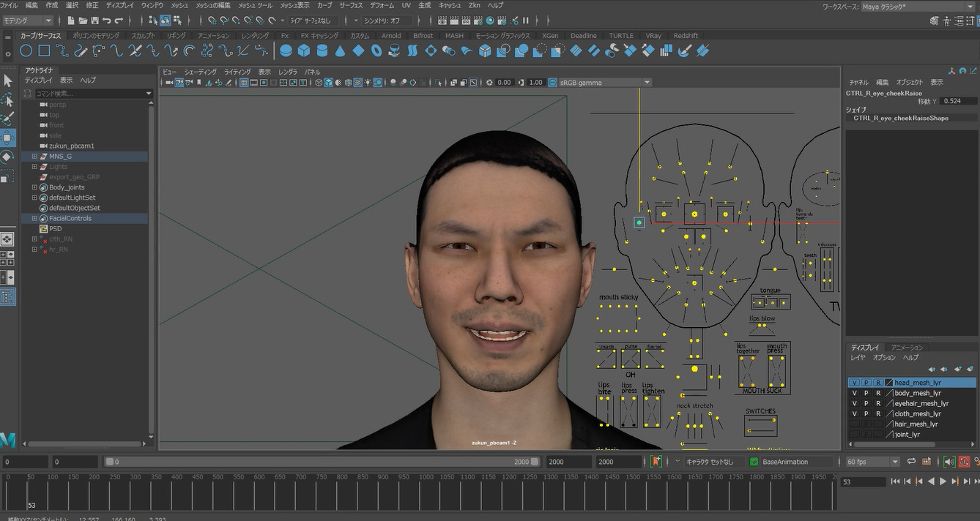Enable visibility box for hair_mesh_lyr

pyautogui.click(x=854, y=424)
